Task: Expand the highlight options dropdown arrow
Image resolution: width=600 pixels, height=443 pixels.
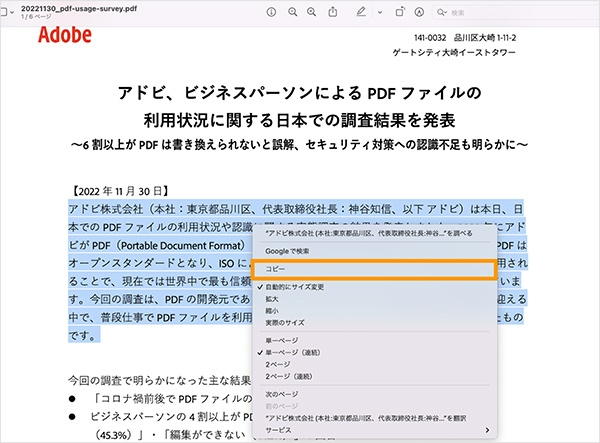Action: [380, 12]
